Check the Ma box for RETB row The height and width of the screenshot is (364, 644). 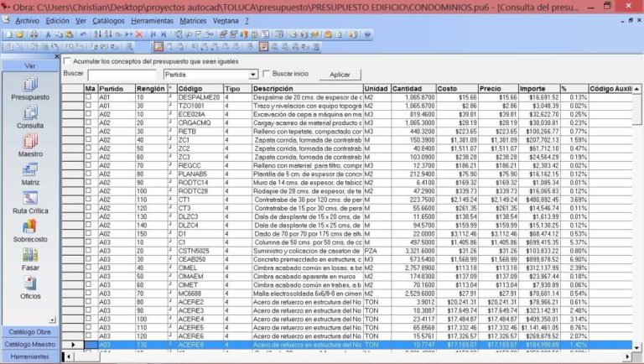coord(88,132)
